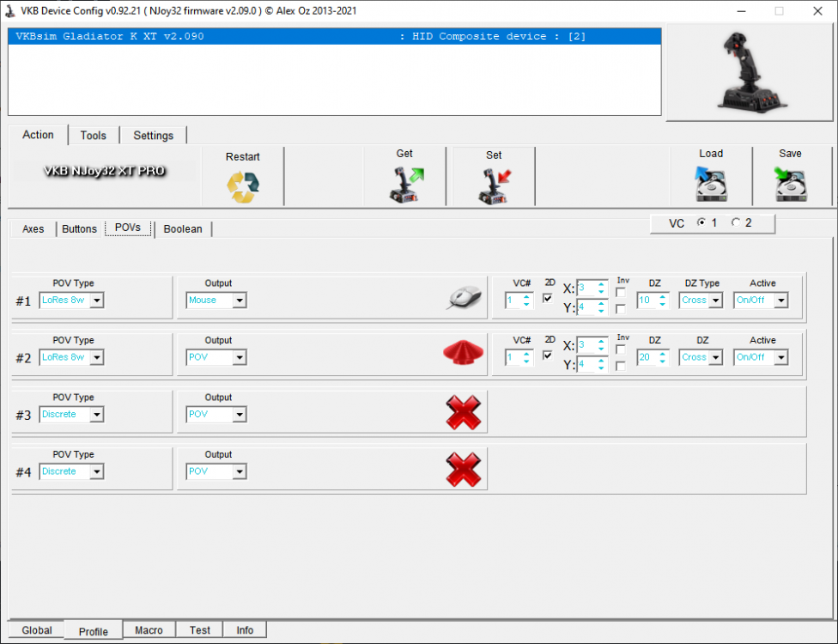Image resolution: width=838 pixels, height=644 pixels.
Task: Open Output dropdown for POV #2
Action: point(240,357)
